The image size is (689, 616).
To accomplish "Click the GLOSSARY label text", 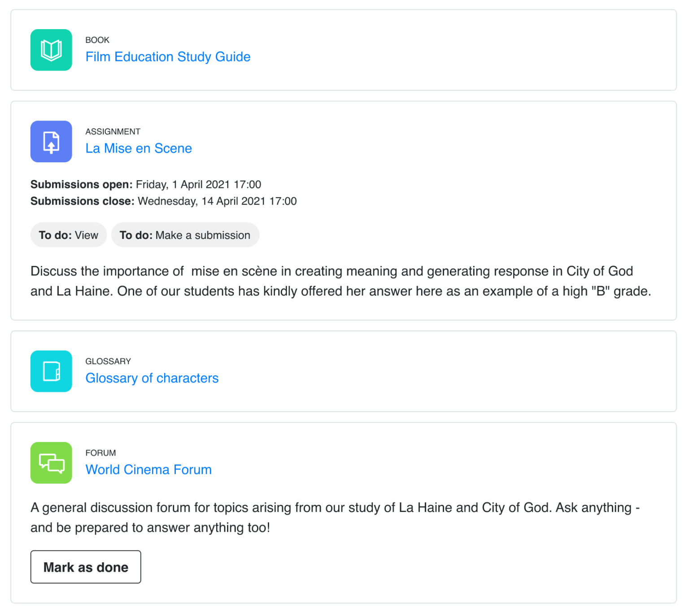I will 108,361.
